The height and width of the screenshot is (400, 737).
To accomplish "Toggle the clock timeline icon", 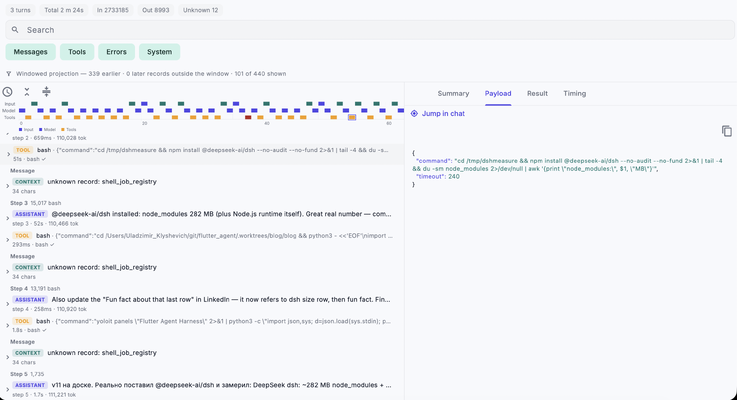I will (x=8, y=92).
